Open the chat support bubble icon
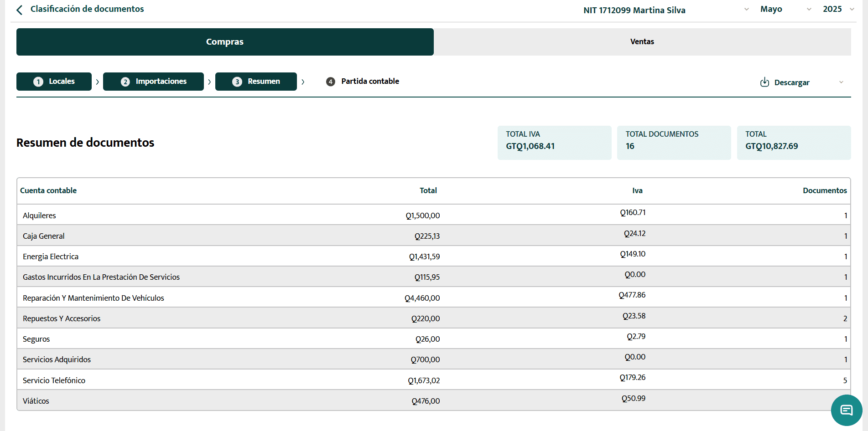The height and width of the screenshot is (431, 868). point(847,410)
